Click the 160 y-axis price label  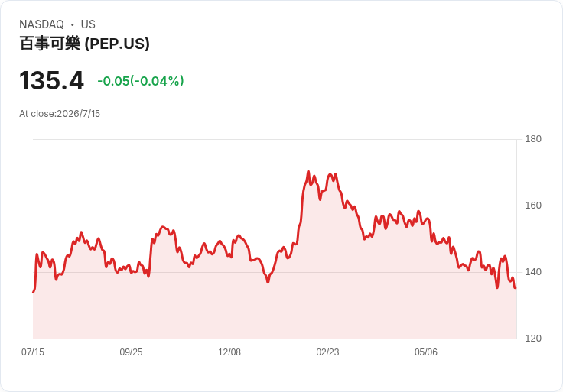tap(533, 206)
